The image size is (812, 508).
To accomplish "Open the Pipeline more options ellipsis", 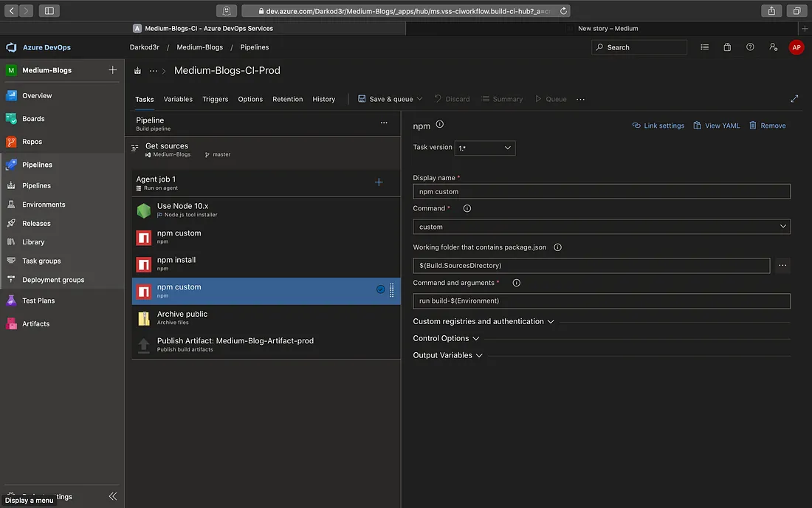I will (x=384, y=123).
